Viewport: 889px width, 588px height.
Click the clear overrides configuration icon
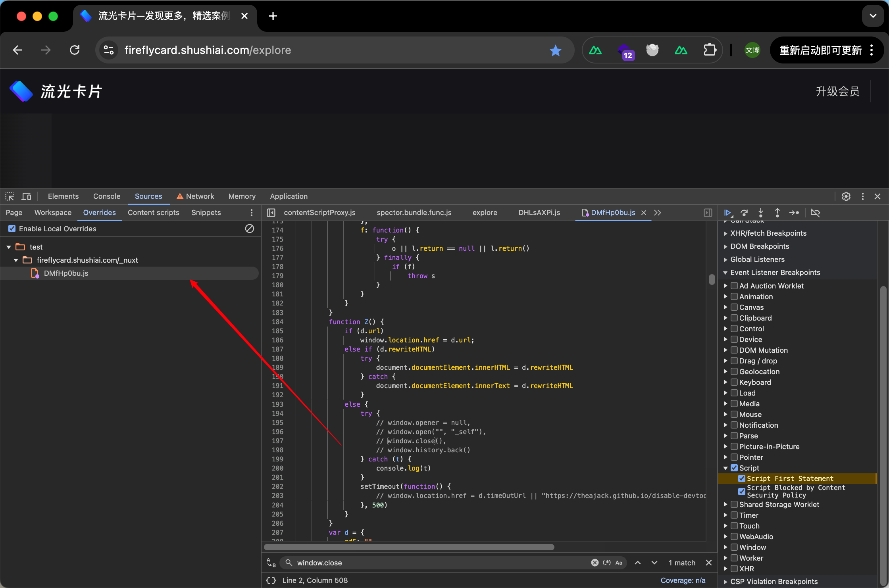pyautogui.click(x=250, y=229)
